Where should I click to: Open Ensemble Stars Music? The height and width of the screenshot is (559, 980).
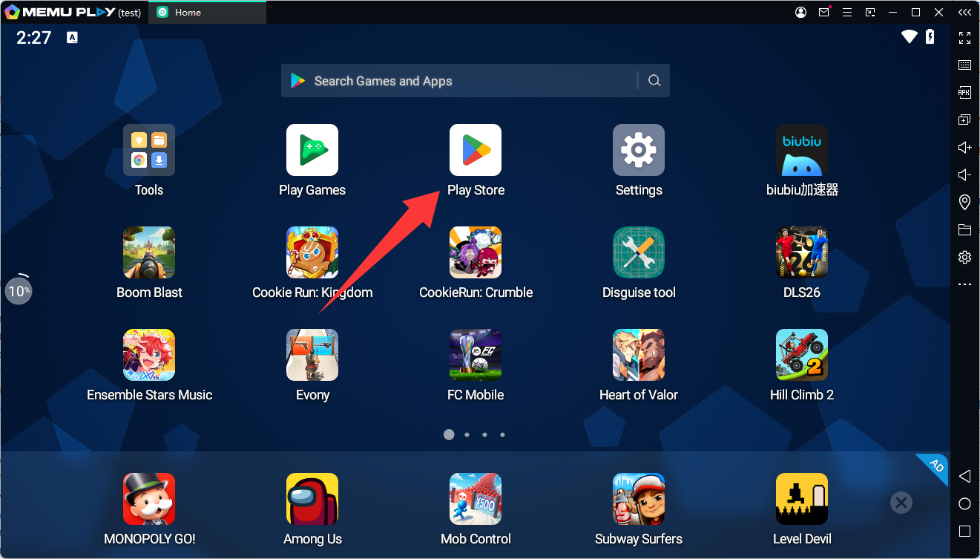pos(149,355)
